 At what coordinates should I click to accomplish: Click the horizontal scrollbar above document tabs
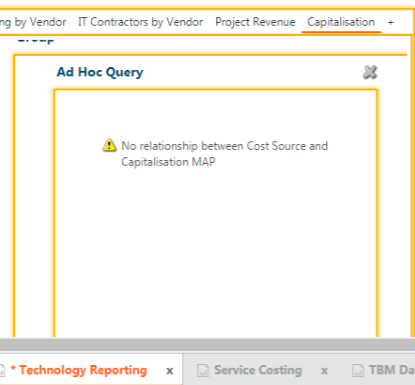click(207, 344)
